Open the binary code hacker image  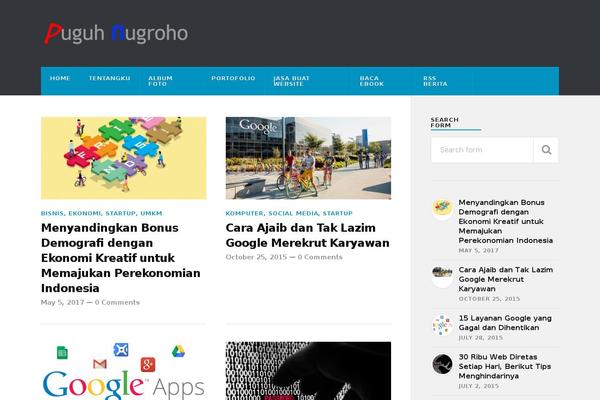[308, 371]
